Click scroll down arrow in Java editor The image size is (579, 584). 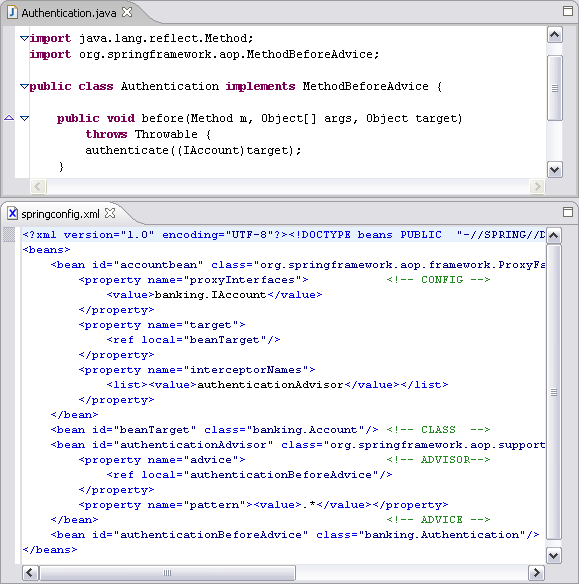click(554, 170)
